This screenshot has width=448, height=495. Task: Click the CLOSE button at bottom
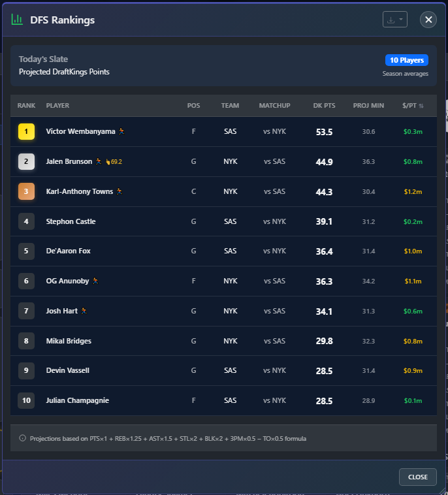click(418, 477)
